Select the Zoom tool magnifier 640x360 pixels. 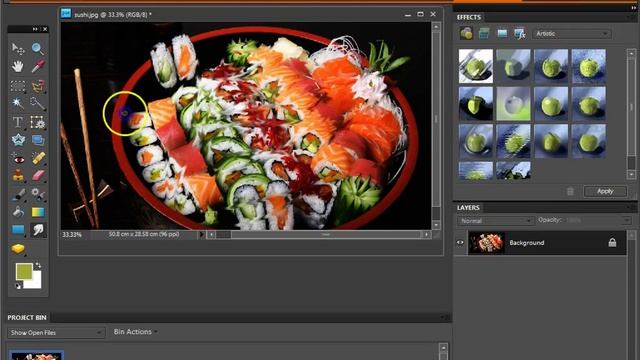pyautogui.click(x=38, y=49)
